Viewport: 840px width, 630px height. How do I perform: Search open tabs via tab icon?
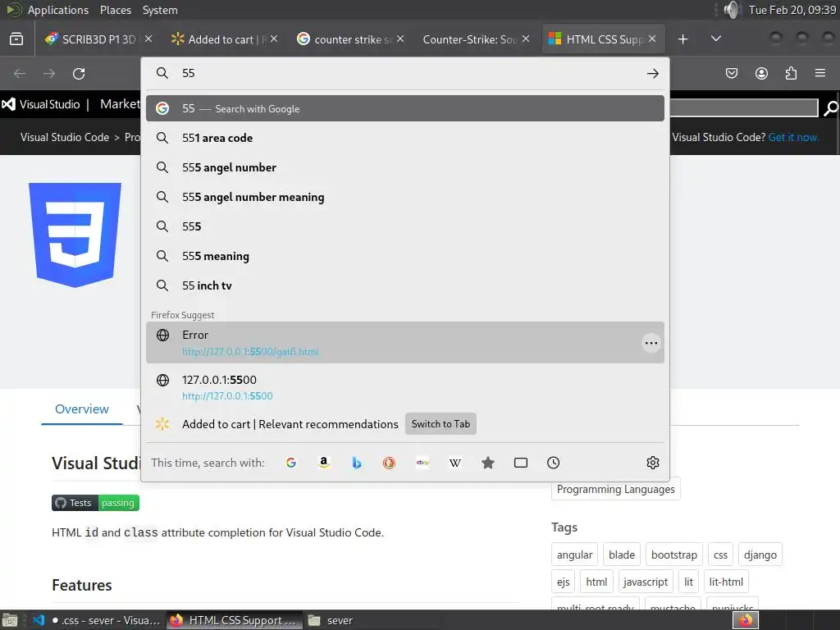click(x=521, y=463)
